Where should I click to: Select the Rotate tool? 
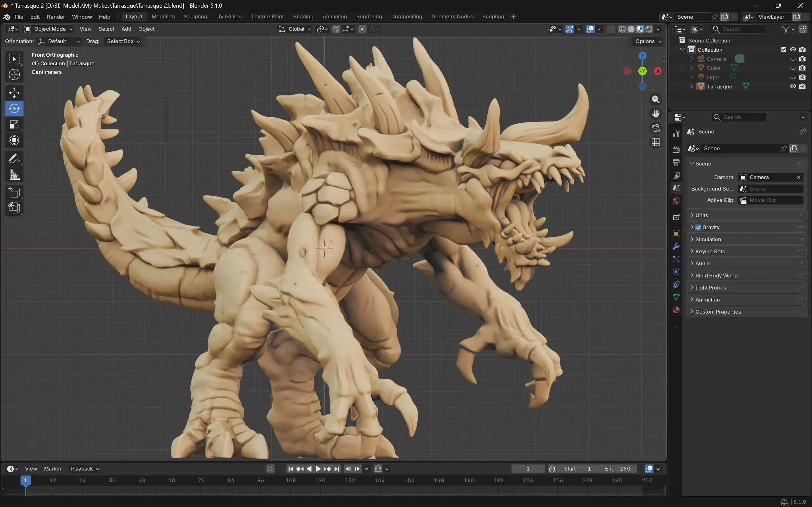pos(14,109)
